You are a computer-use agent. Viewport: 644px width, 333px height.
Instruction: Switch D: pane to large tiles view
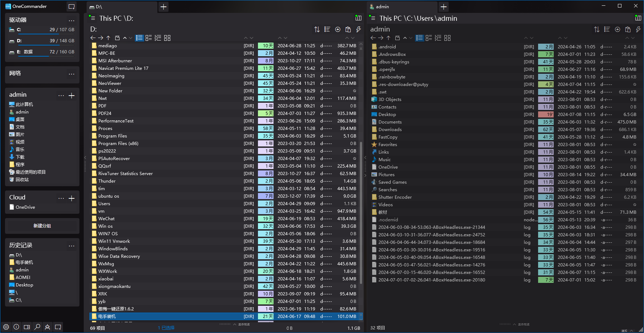[x=167, y=38]
